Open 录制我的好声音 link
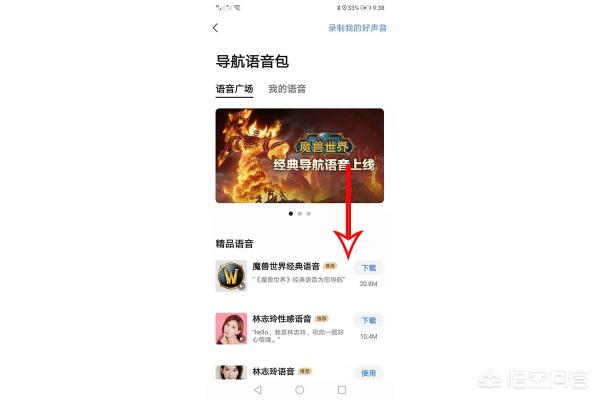 click(357, 28)
